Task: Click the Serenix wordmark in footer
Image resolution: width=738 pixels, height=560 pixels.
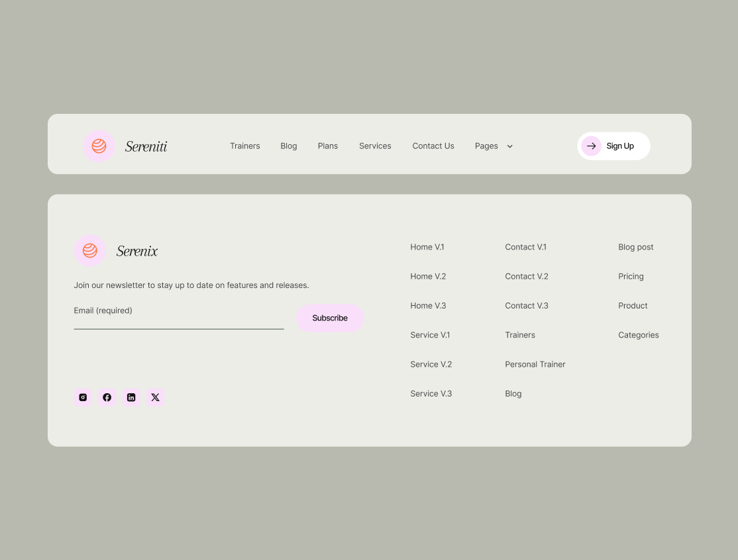Action: 137,251
